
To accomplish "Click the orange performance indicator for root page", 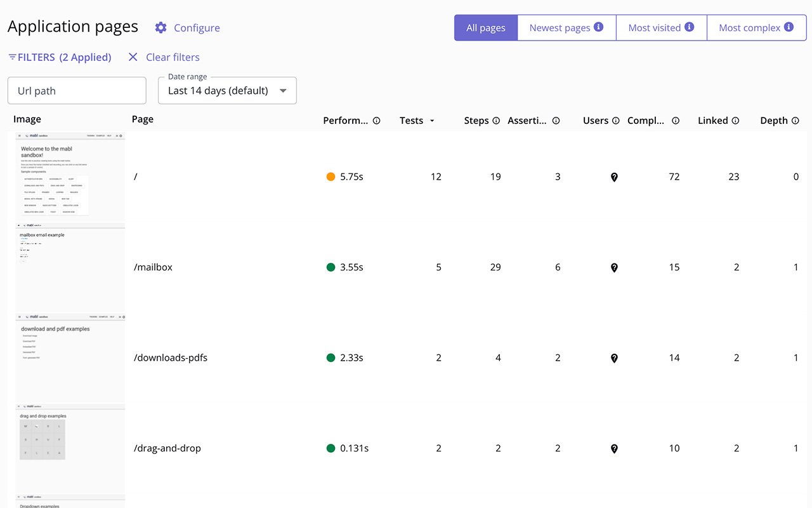I will pyautogui.click(x=331, y=177).
